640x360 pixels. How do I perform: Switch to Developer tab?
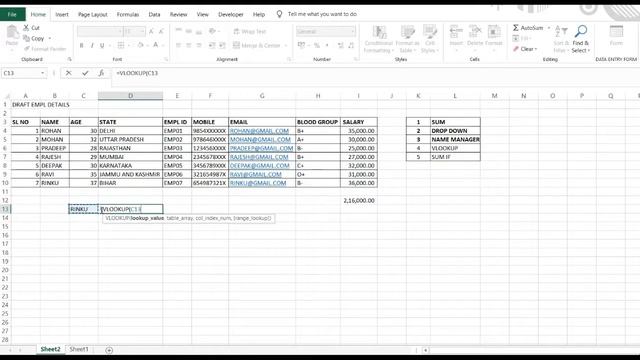tap(231, 14)
